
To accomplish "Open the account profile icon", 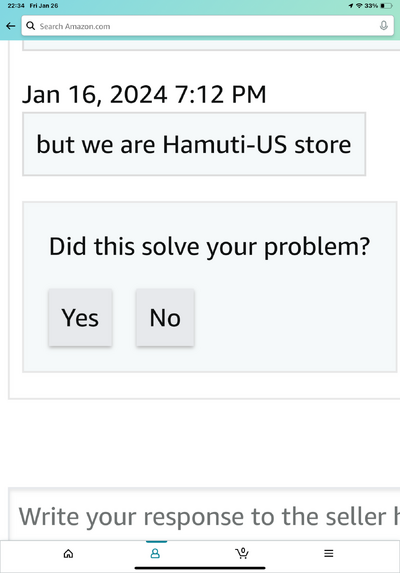I will coord(155,554).
